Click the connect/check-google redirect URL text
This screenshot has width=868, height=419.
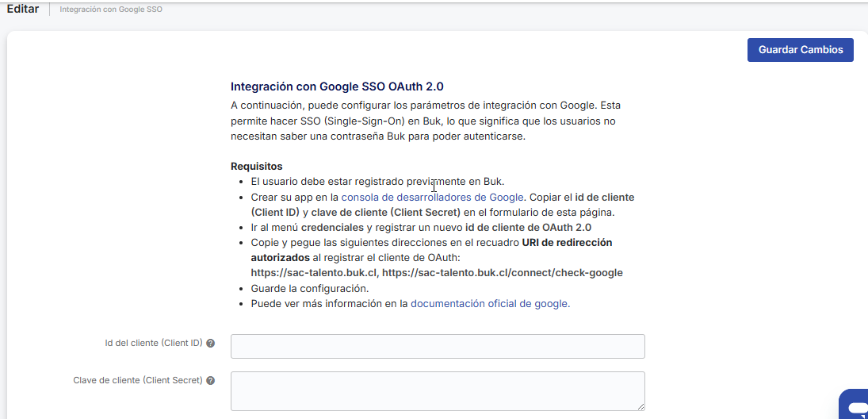point(503,273)
